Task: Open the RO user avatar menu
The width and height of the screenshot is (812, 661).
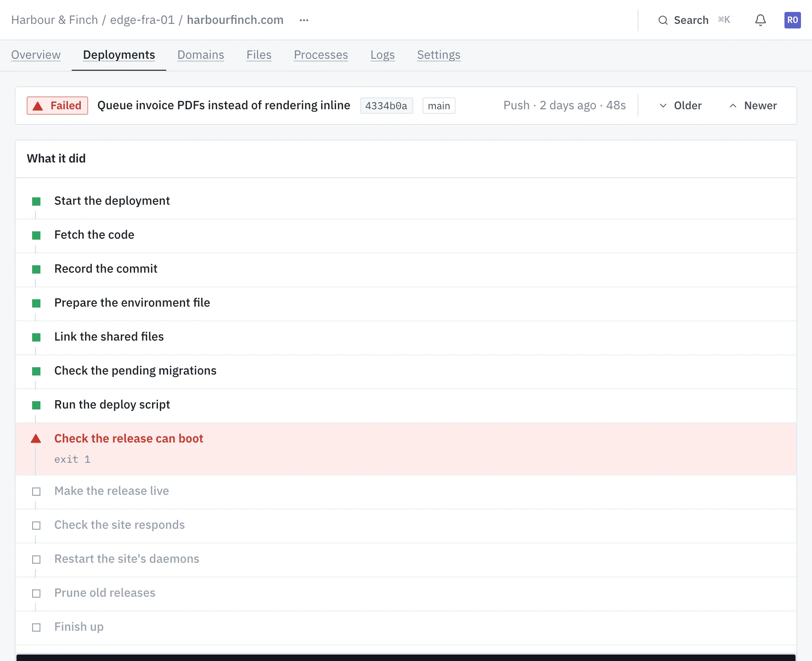Action: pos(792,20)
